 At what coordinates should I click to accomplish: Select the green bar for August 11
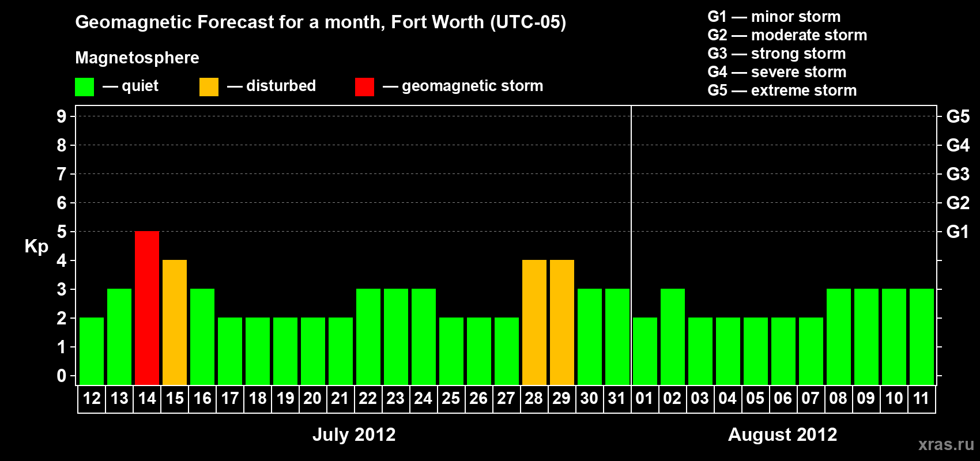[922, 337]
